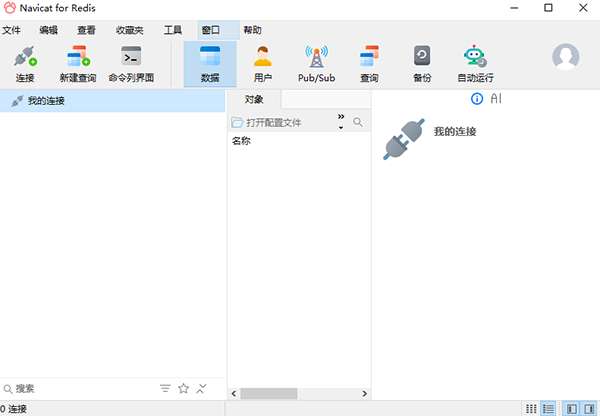Minimize the Navicat window
Screen dimensions: 600x416
tap(514, 8)
